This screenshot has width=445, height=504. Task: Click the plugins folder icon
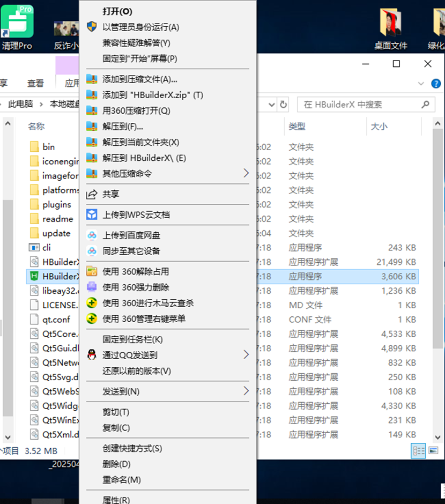pos(34,204)
